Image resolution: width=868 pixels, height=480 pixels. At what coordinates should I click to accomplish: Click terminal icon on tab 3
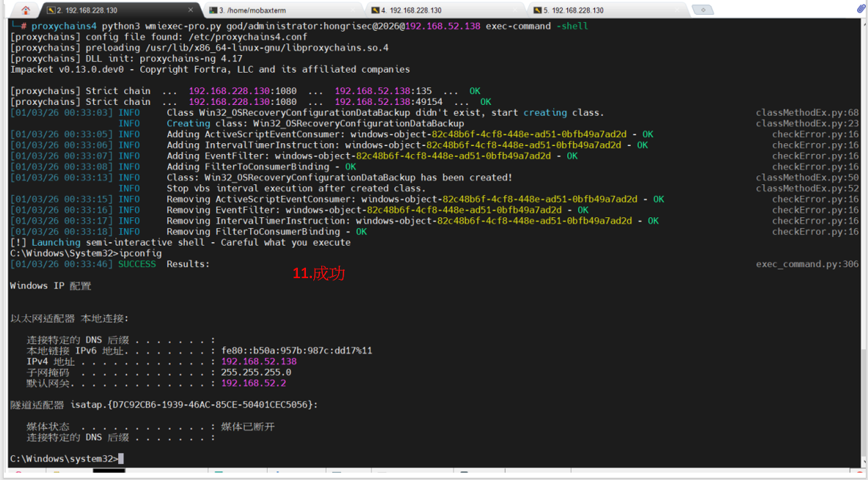tap(213, 10)
